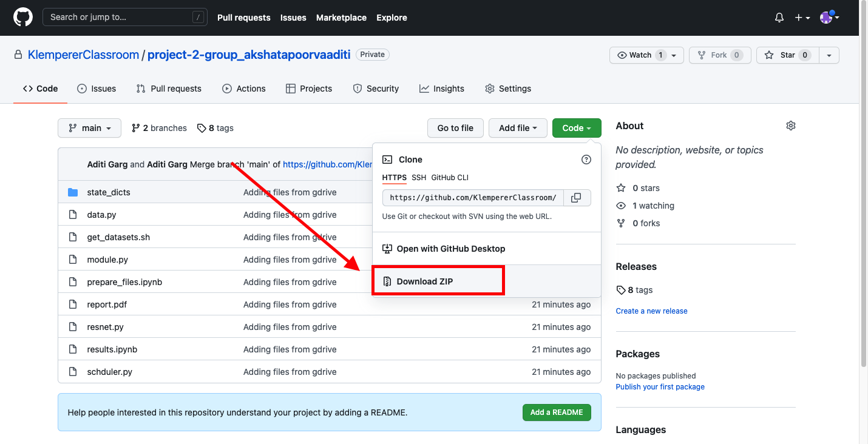Image resolution: width=868 pixels, height=444 pixels.
Task: Open prepare_files.ipynb file
Action: tap(124, 282)
